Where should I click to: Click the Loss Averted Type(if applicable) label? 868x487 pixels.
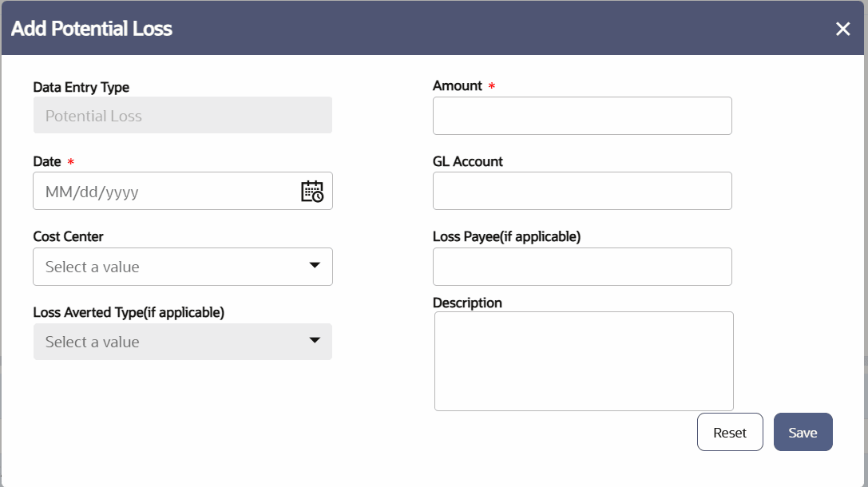point(129,313)
